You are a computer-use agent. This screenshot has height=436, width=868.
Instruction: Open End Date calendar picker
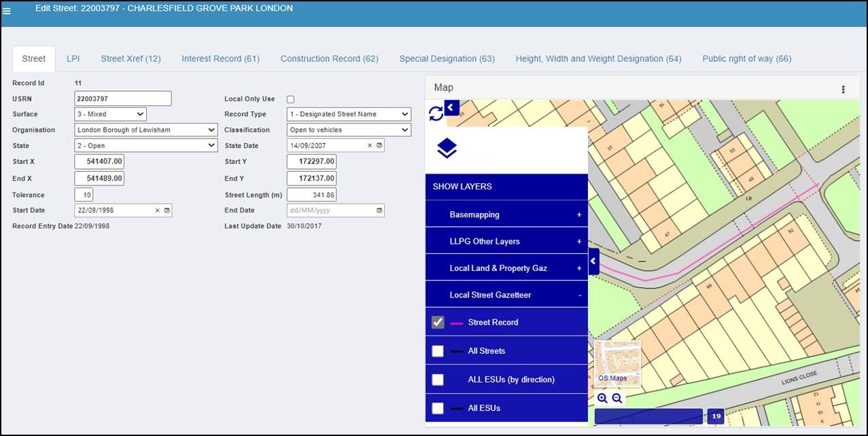coord(379,211)
